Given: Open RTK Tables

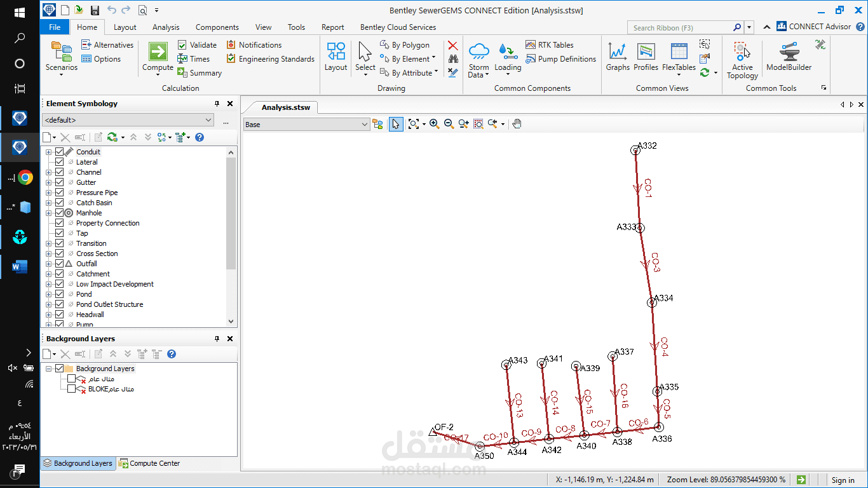Looking at the screenshot, I should (550, 45).
